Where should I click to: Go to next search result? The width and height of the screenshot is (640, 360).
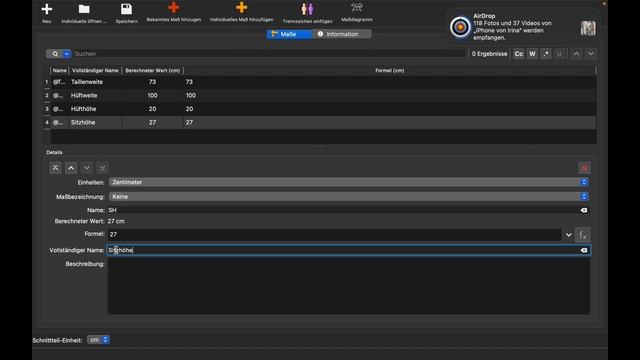591,53
